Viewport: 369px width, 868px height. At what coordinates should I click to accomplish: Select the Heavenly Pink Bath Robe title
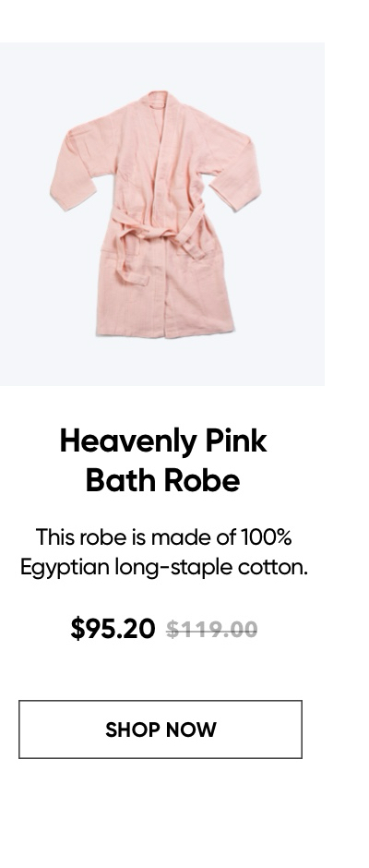point(162,460)
